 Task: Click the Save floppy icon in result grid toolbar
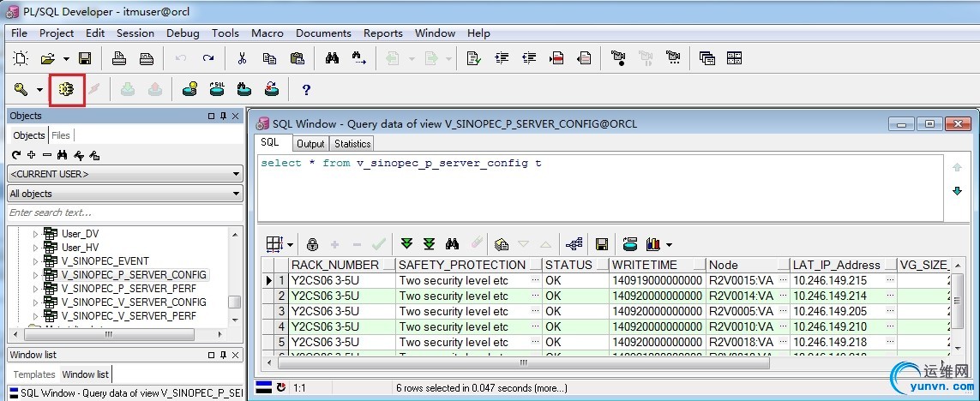[x=602, y=244]
